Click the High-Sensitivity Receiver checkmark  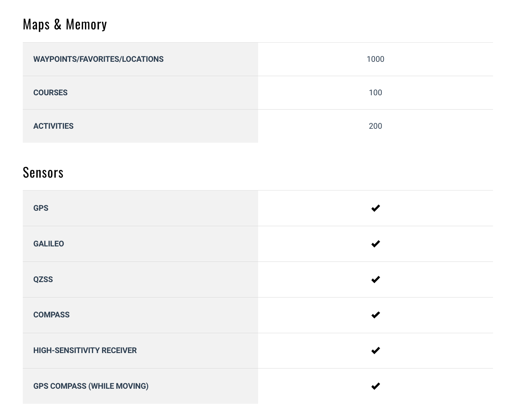(375, 350)
